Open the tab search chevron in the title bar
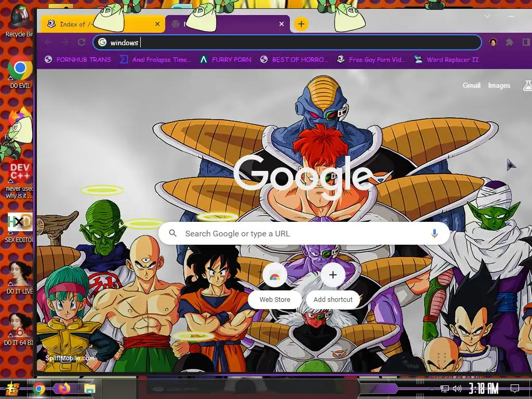Viewport: 532px width, 399px height. coord(487,16)
